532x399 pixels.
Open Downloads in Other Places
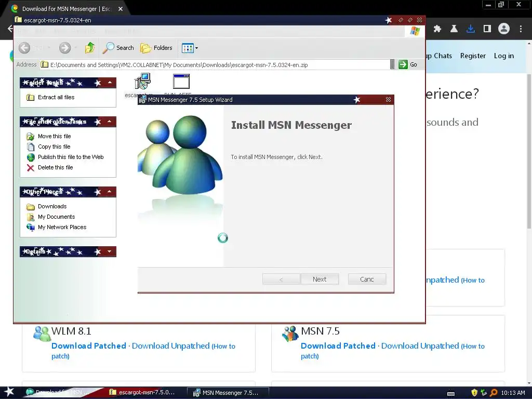(x=52, y=206)
